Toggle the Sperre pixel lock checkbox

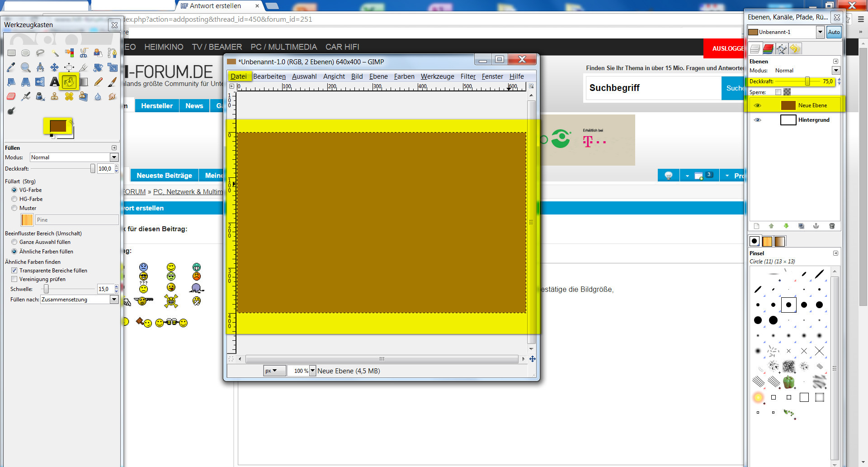pos(778,92)
